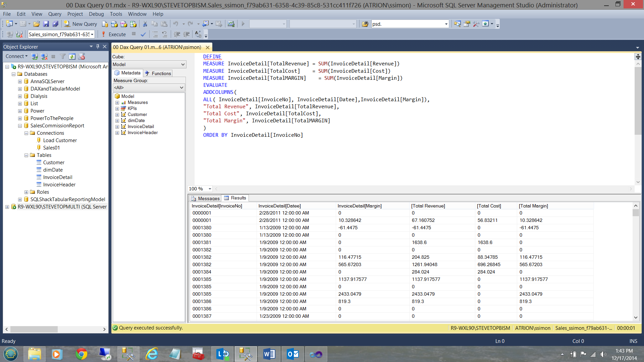Viewport: 644px width, 362px height.
Task: Click the Parse checkmark icon
Action: [x=143, y=34]
